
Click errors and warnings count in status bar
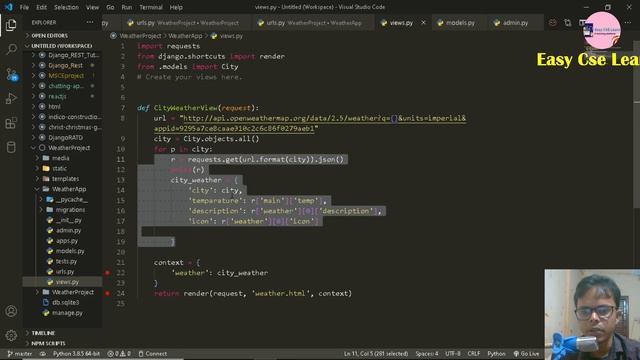point(119,354)
